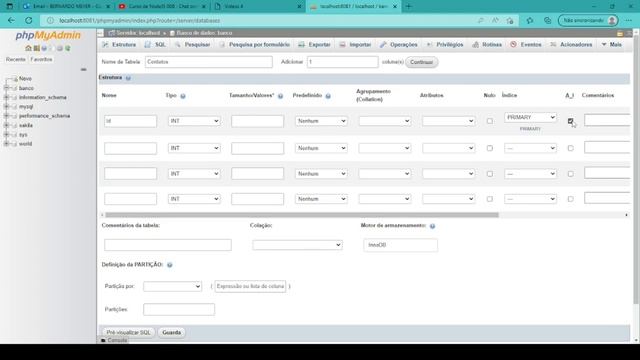640x360 pixels.
Task: Open the Privilégios tab
Action: coord(445,44)
